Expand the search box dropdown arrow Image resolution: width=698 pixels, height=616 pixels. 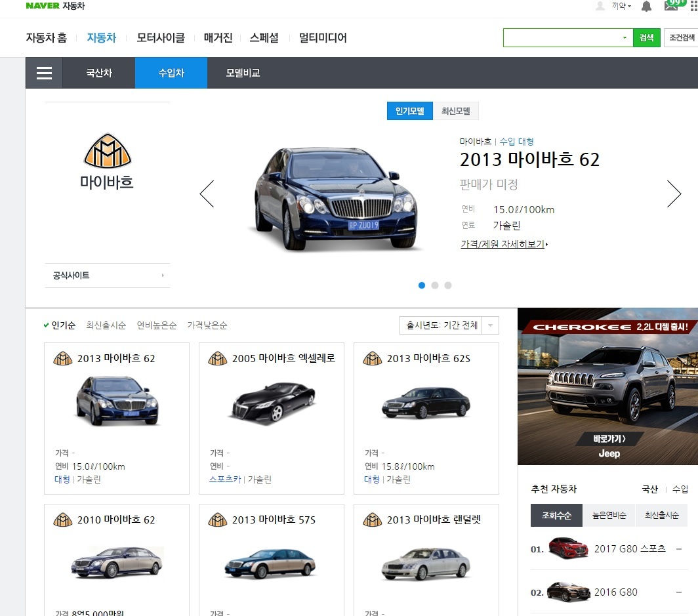point(625,38)
